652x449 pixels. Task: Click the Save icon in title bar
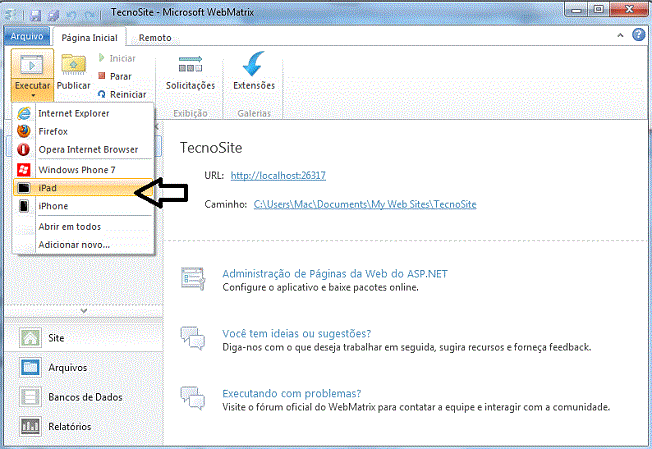point(36,16)
